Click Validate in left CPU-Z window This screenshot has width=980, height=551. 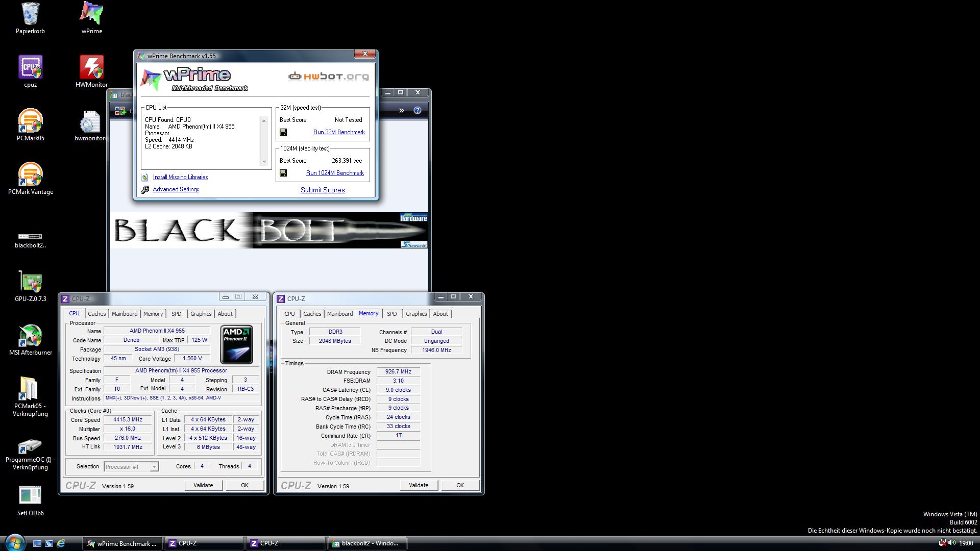coord(203,485)
